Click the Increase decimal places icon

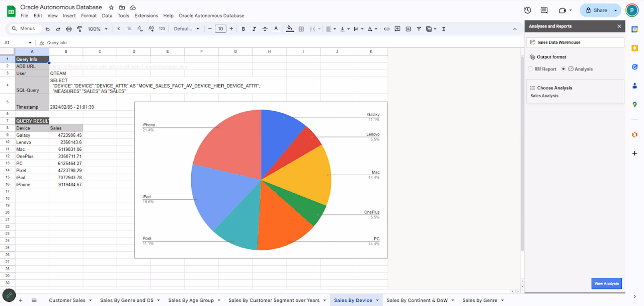150,29
